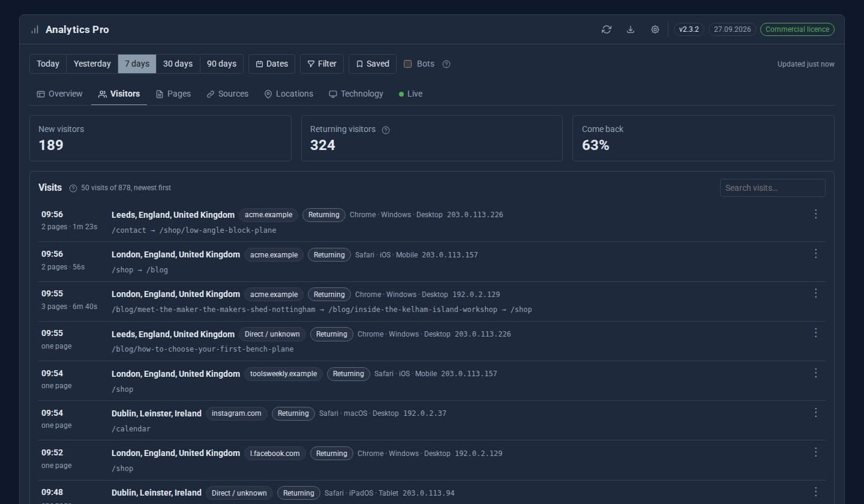Viewport: 864px width, 504px height.
Task: Open the menu for the 09:56 Leeds visit
Action: click(815, 214)
